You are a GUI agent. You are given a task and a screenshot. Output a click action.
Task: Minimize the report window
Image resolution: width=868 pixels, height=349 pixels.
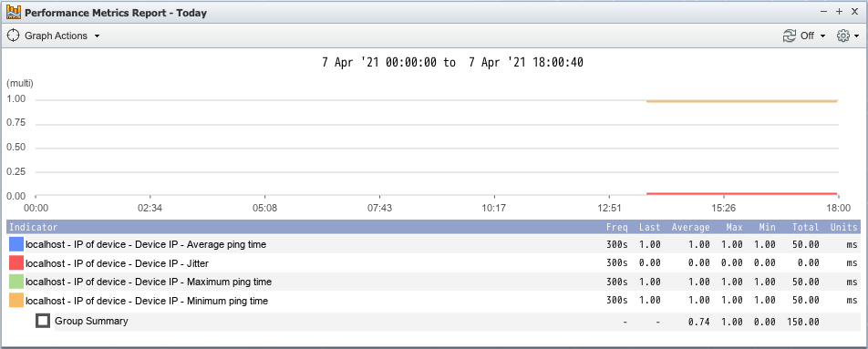click(x=824, y=12)
